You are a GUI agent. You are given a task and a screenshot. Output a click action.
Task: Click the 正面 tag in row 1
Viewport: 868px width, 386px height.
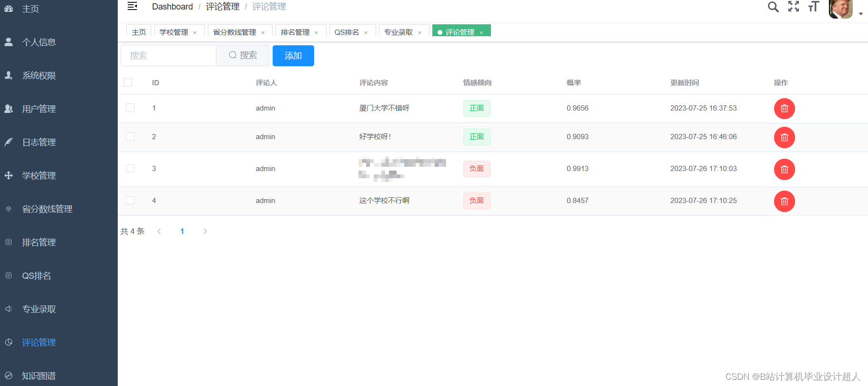477,108
